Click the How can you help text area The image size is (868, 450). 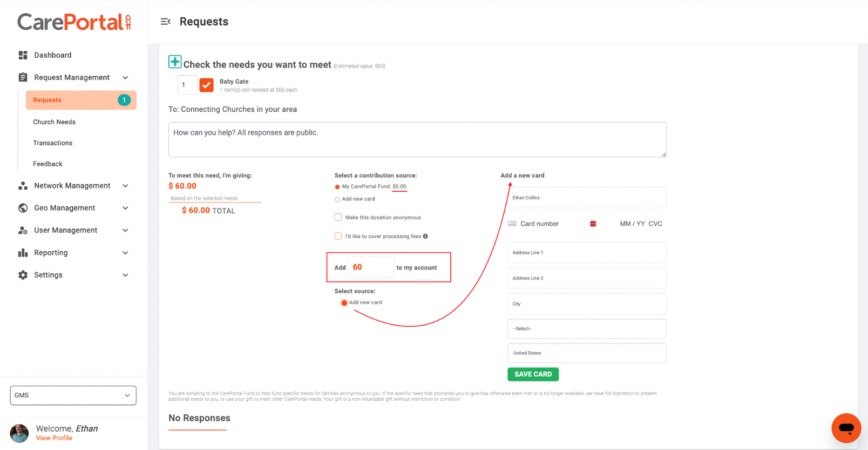click(x=417, y=139)
